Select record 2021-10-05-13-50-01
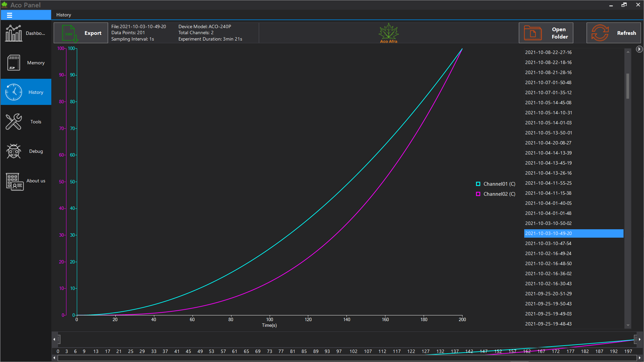Screen dimensions: 644x362 [x=574, y=133]
